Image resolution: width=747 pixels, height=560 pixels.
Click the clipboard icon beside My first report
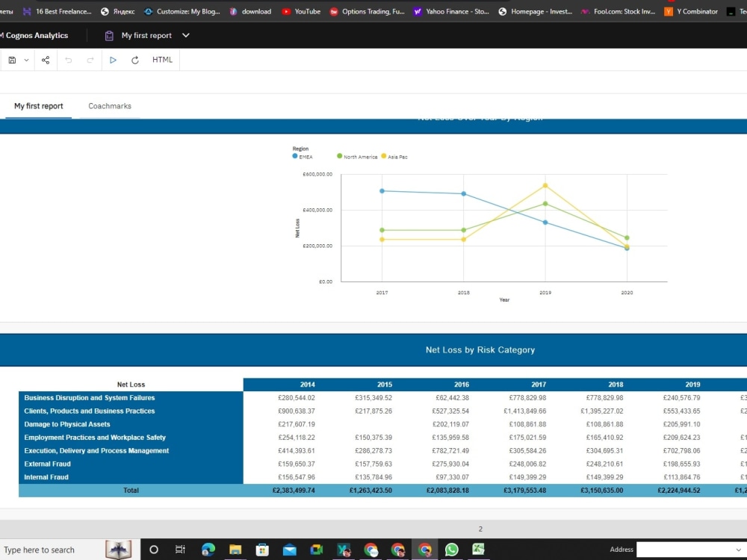pyautogui.click(x=109, y=35)
